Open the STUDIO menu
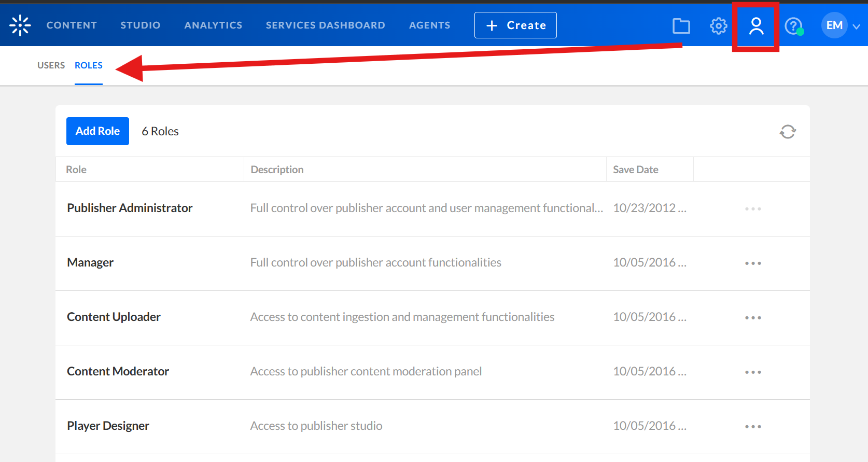The height and width of the screenshot is (462, 868). click(141, 25)
